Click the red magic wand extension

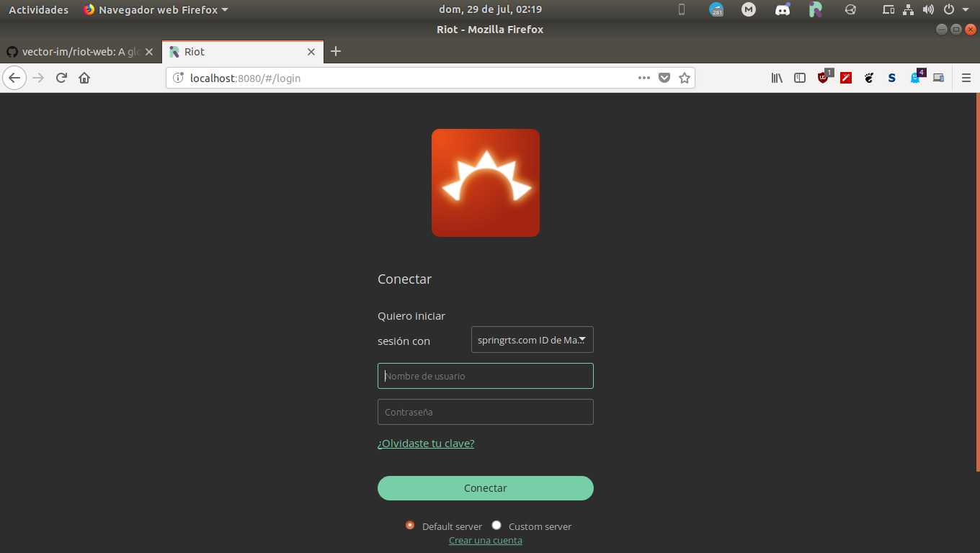pos(846,78)
